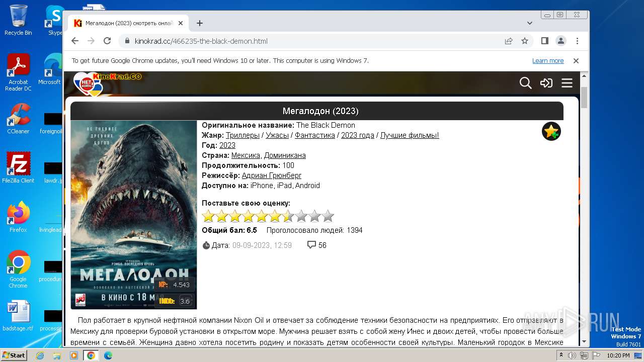This screenshot has height=362, width=644.
Task: Click the comments bubble icon
Action: 311,245
